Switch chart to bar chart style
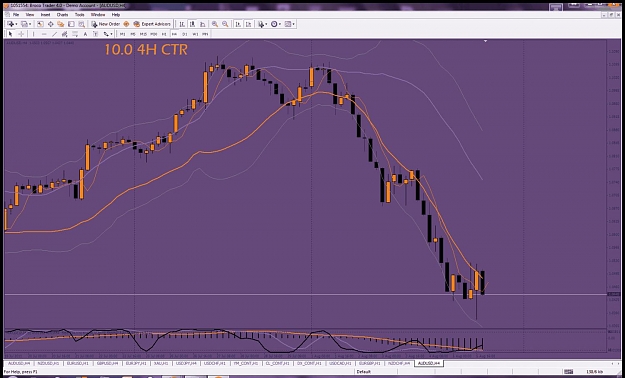The width and height of the screenshot is (625, 378). pyautogui.click(x=182, y=24)
